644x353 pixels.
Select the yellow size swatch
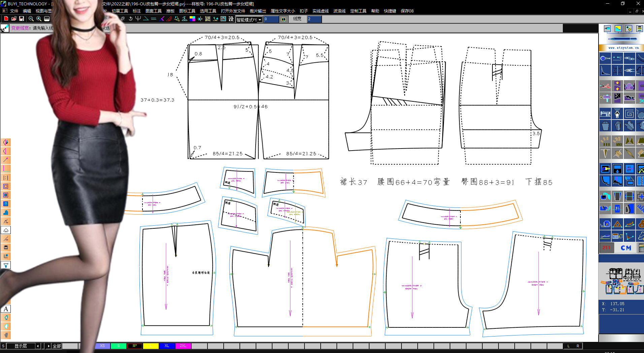(x=151, y=346)
